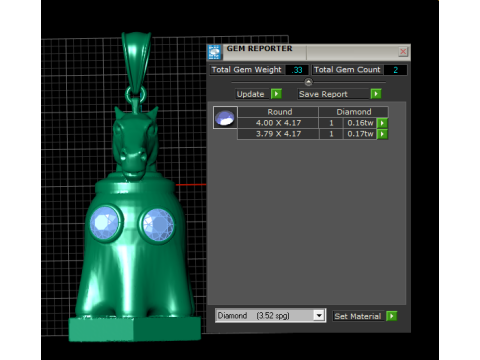The width and height of the screenshot is (480, 360).
Task: Click the Diamond (3.52 spg) combo box
Action: coord(270,315)
